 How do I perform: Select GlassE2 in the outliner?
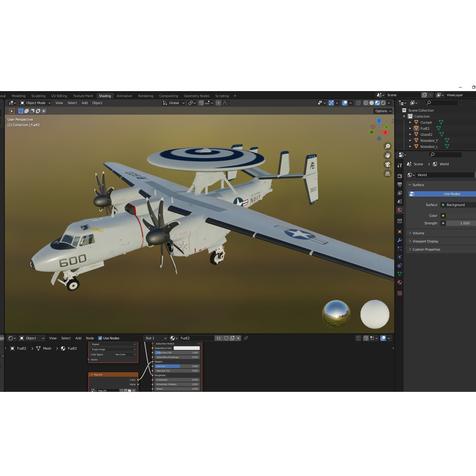[x=426, y=135]
